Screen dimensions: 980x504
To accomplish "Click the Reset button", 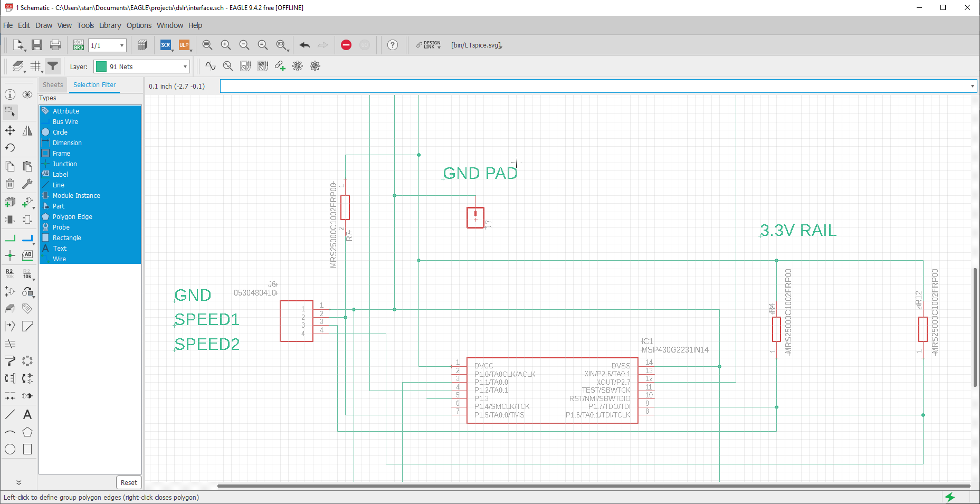I will (x=129, y=482).
